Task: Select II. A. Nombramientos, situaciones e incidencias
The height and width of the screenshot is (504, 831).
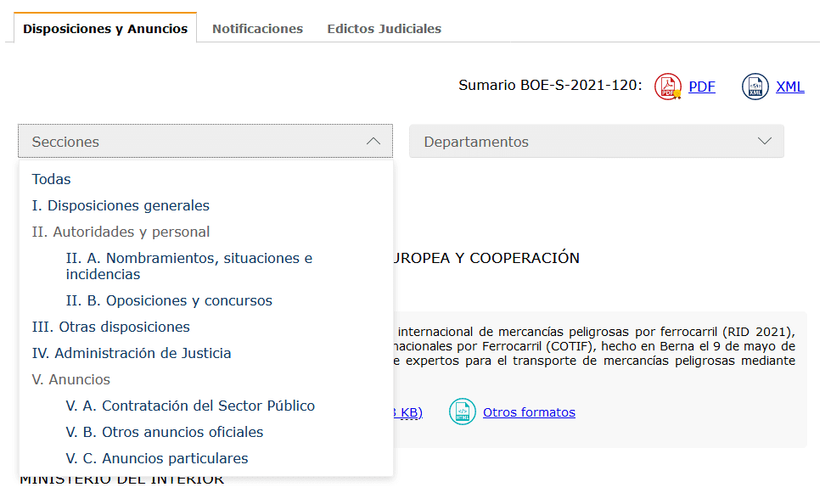Action: click(188, 266)
